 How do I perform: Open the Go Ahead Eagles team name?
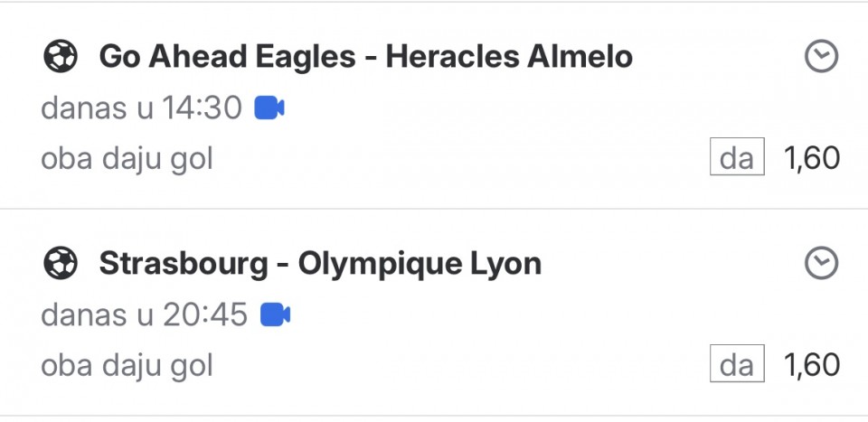point(227,58)
